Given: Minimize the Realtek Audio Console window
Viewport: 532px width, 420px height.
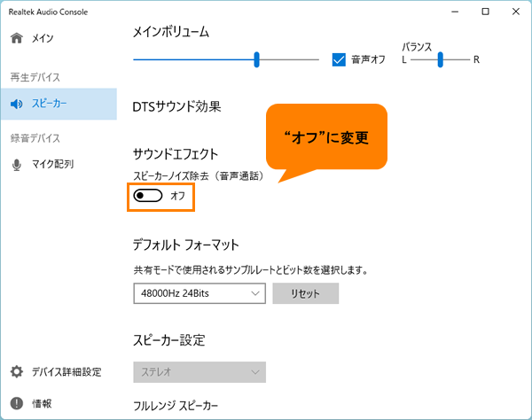Looking at the screenshot, I should [x=455, y=12].
